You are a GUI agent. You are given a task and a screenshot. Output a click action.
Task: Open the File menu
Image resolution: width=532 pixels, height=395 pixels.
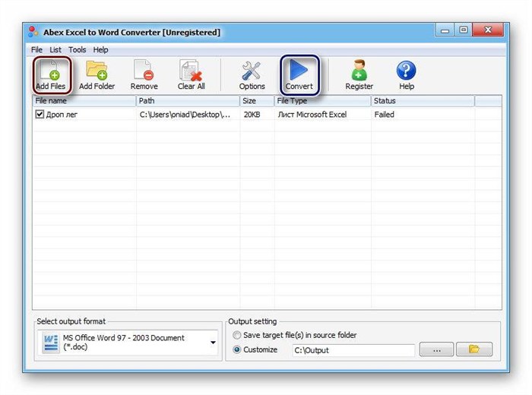[x=36, y=50]
